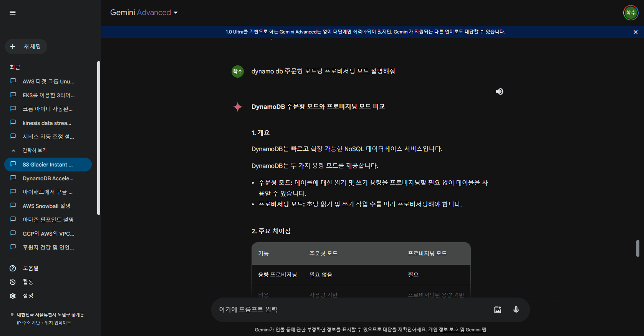Click the Gemini sparkle icon beside the response
Viewport: 644px width, 336px height.
click(238, 107)
